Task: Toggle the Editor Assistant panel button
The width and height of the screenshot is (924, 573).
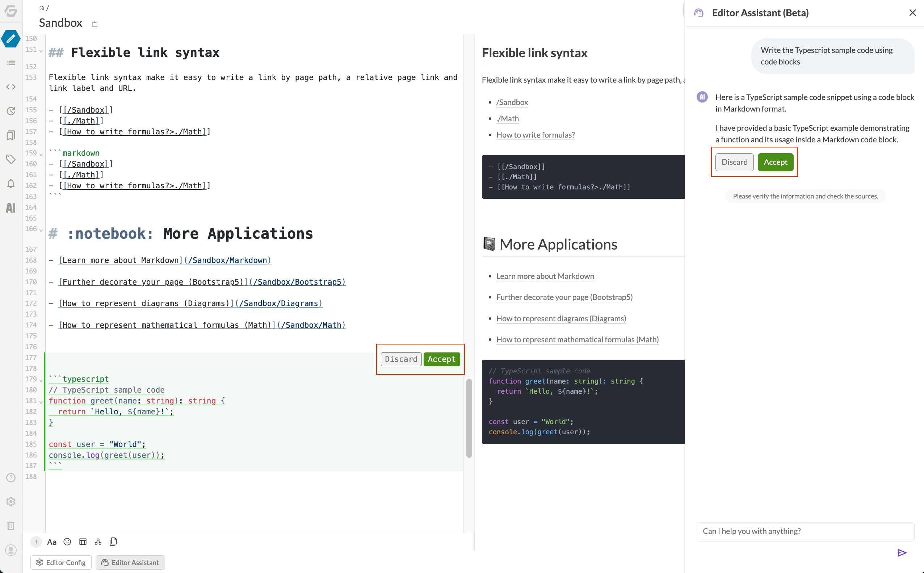Action: (130, 562)
